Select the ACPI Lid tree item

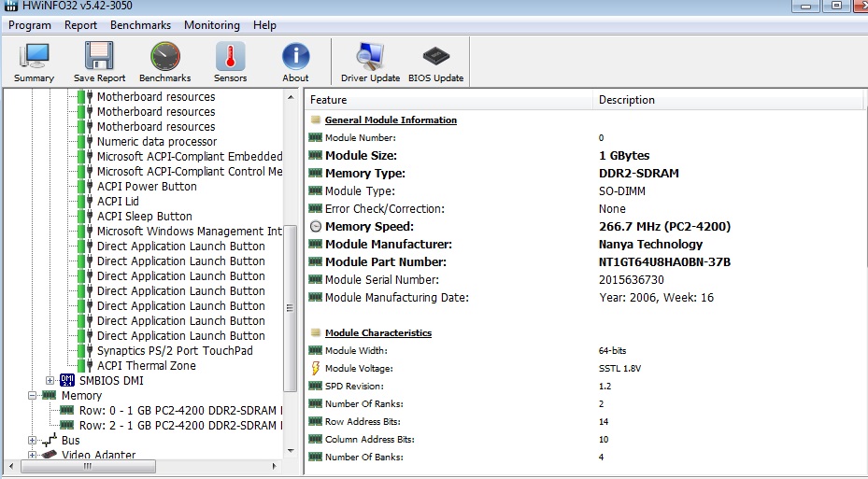(118, 202)
